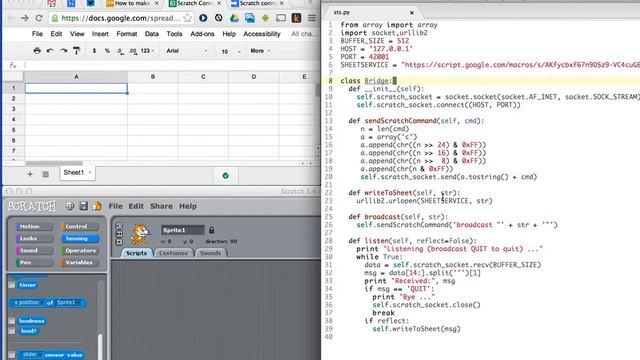Image resolution: width=640 pixels, height=360 pixels.
Task: Click the Sprite1 name field
Action: 182,230
